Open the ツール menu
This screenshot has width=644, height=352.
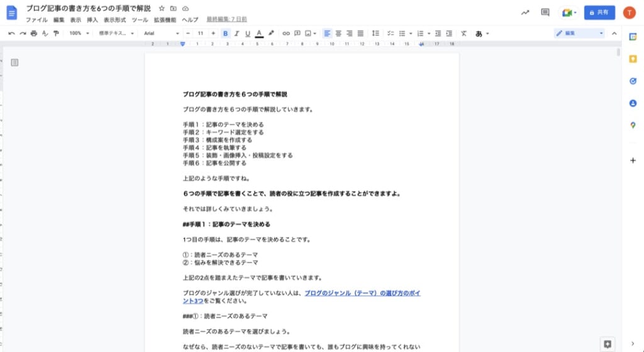(x=140, y=19)
